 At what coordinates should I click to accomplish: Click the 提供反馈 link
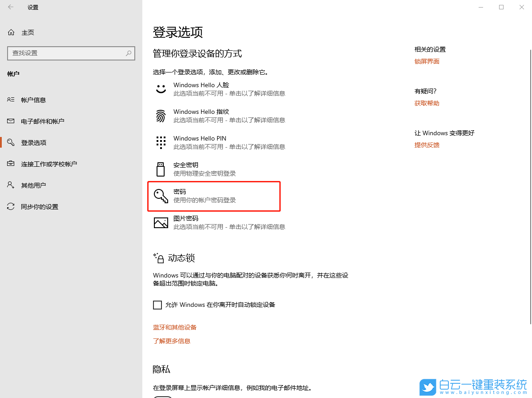(427, 145)
